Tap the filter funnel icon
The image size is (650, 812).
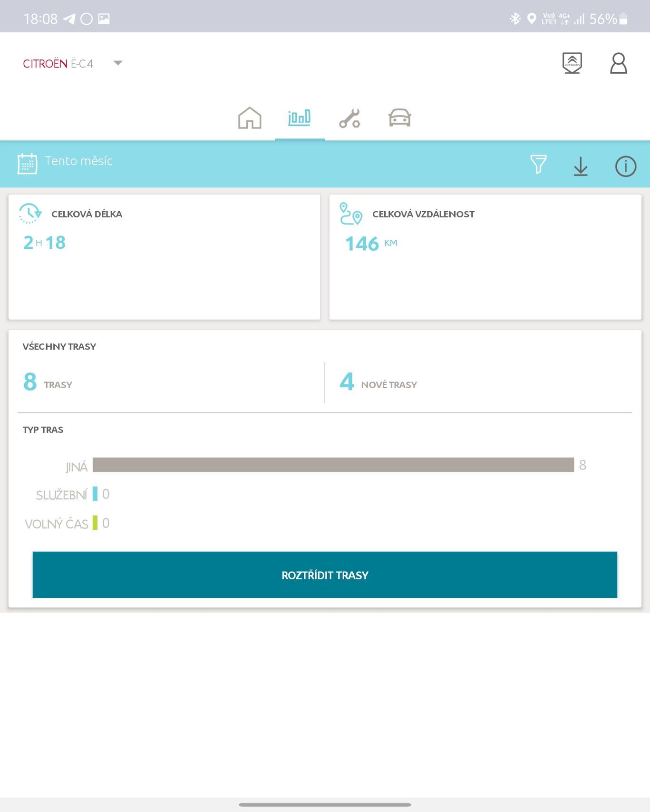(x=538, y=165)
